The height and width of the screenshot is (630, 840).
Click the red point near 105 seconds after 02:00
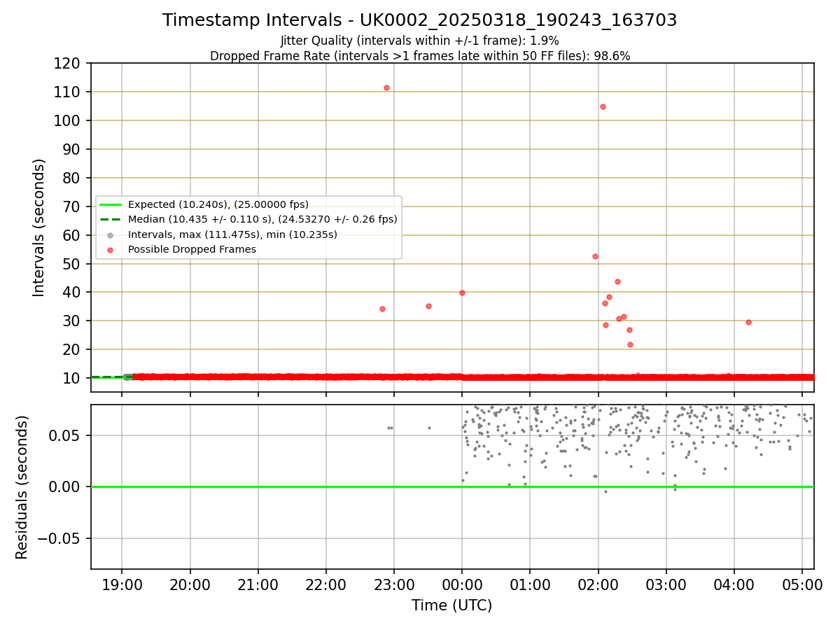(x=603, y=106)
